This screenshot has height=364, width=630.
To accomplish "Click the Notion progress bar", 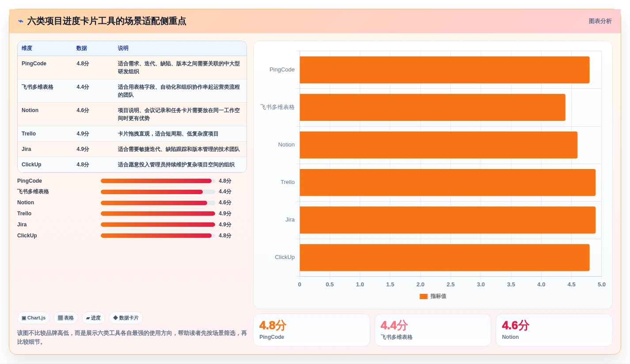I will click(158, 203).
